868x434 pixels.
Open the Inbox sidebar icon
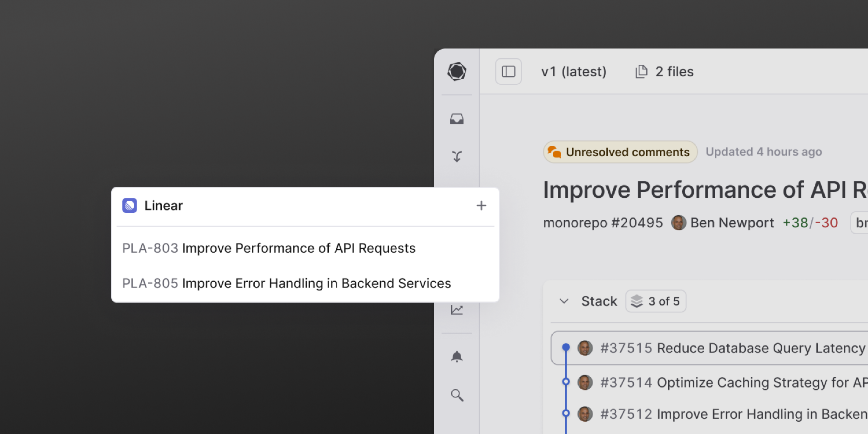pos(457,119)
